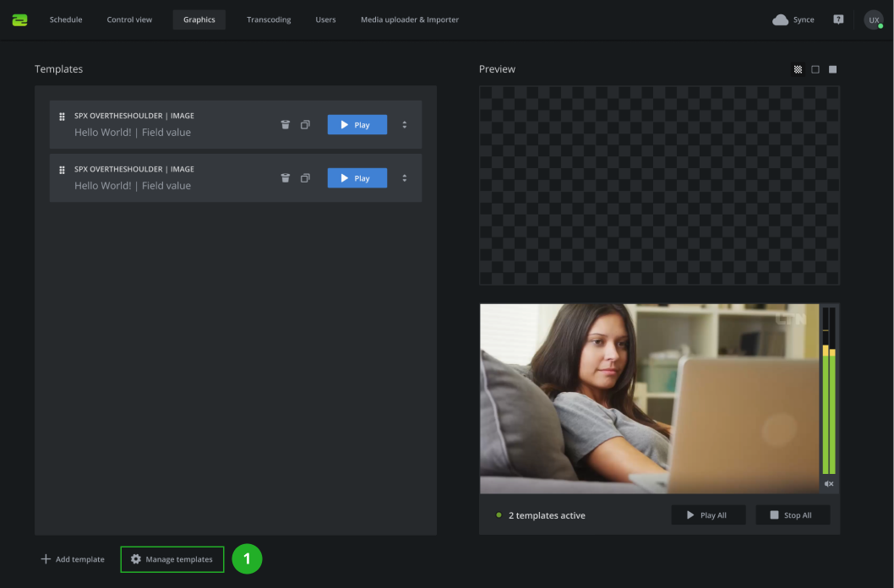Click the green app logo top left
The width and height of the screenshot is (894, 588).
click(19, 19)
